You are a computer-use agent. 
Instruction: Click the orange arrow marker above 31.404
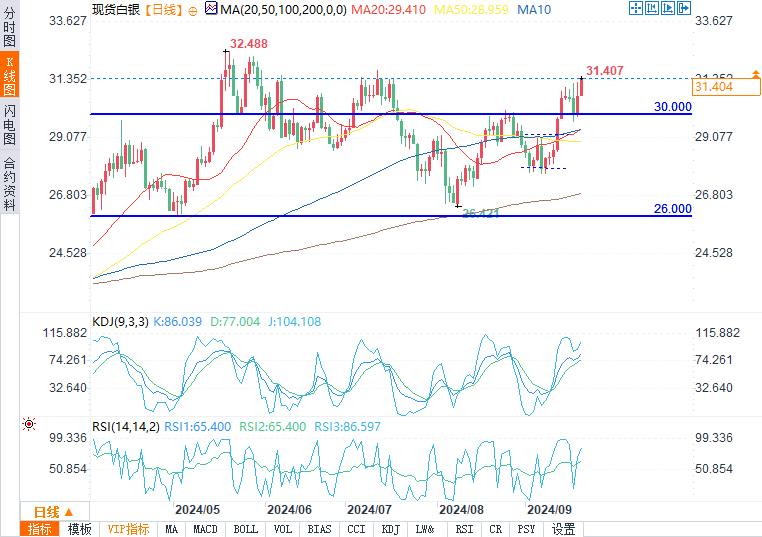755,74
